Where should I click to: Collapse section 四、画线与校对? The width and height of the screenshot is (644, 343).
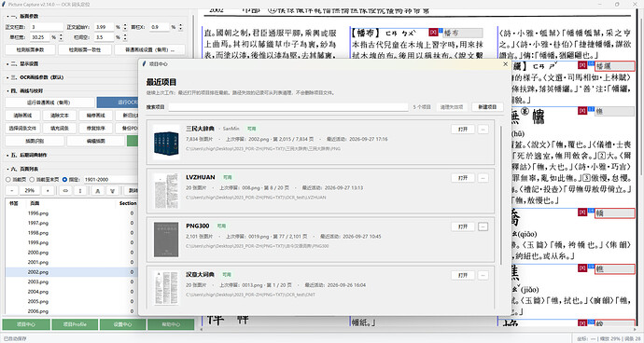click(x=25, y=90)
